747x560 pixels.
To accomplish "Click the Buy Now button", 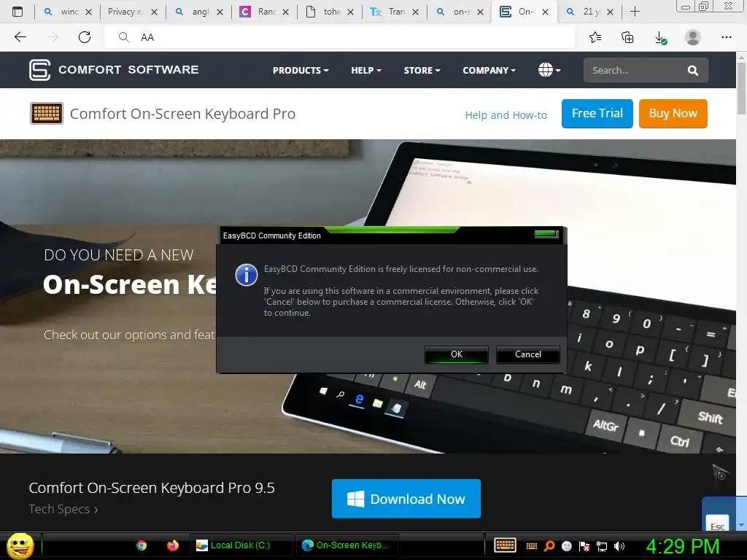I will click(x=673, y=113).
